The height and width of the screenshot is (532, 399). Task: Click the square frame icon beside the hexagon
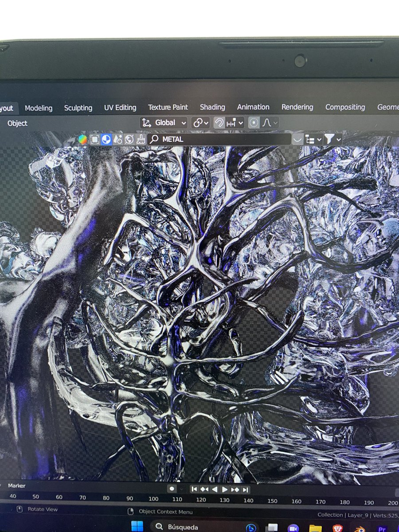[x=94, y=139]
